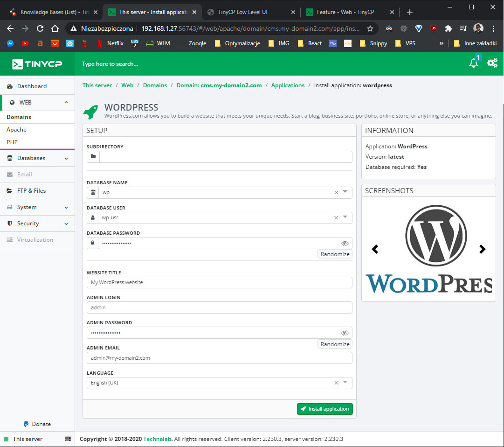Click the green rocket WordPress icon

point(90,112)
